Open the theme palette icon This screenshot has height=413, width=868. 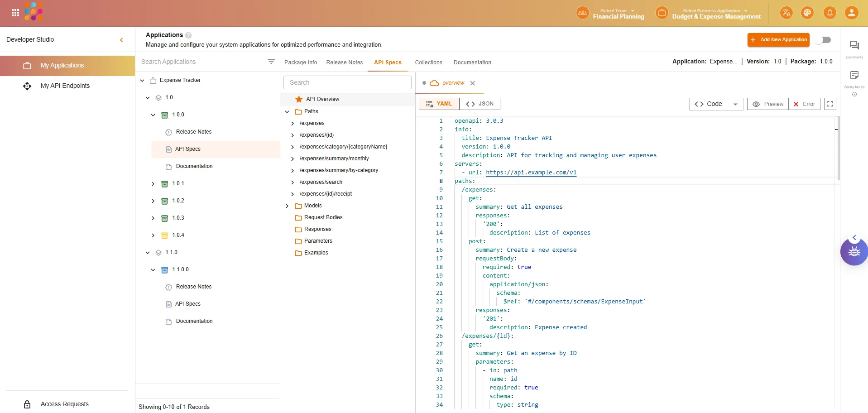click(x=807, y=13)
